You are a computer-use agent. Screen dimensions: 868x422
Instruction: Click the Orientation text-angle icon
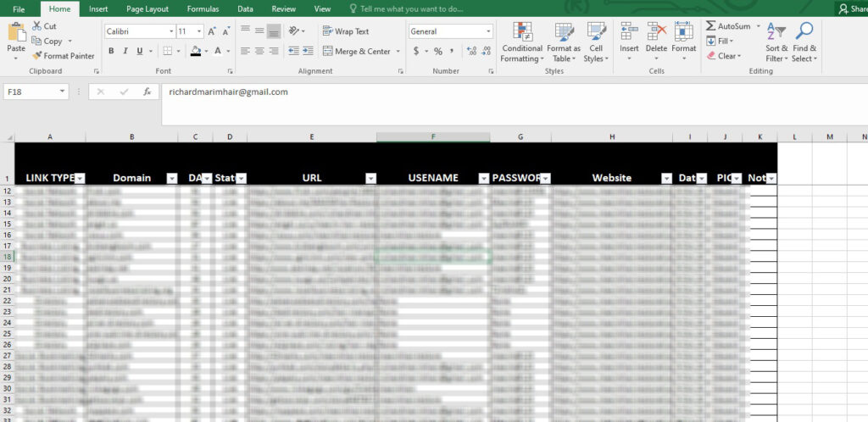[x=294, y=31]
